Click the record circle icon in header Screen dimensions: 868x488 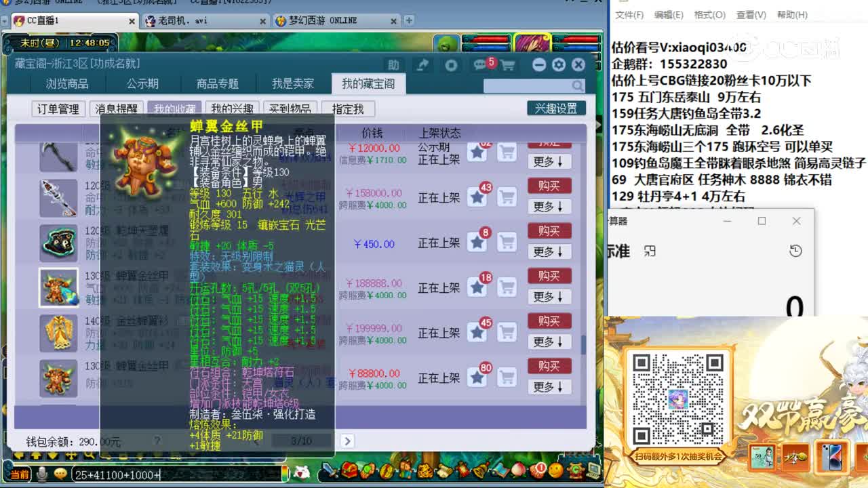click(452, 65)
